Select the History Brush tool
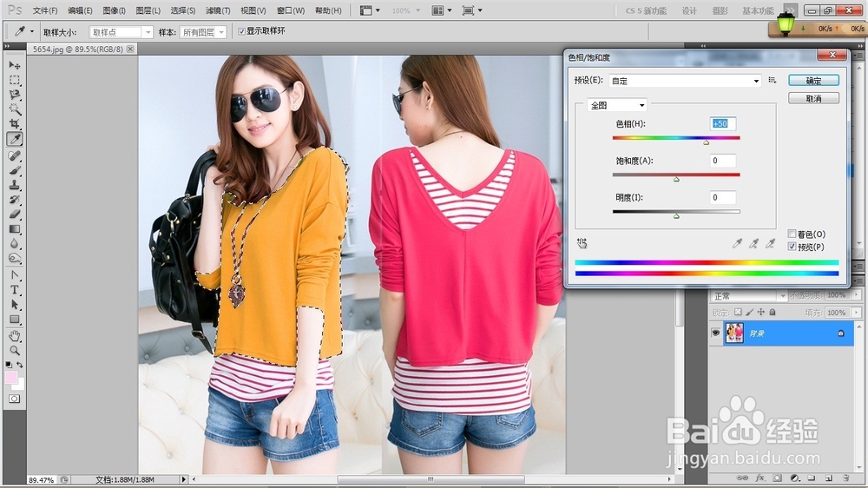The width and height of the screenshot is (868, 488). (15, 200)
